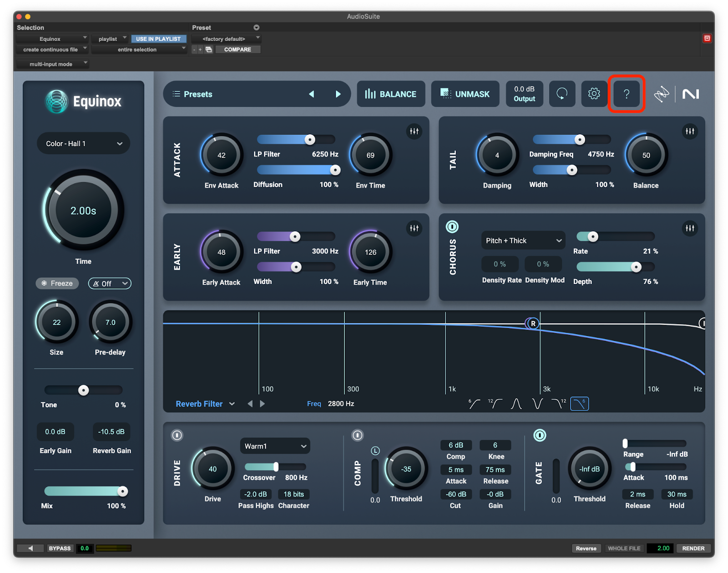
Task: Open the Warm1 drive type dropdown
Action: (275, 446)
